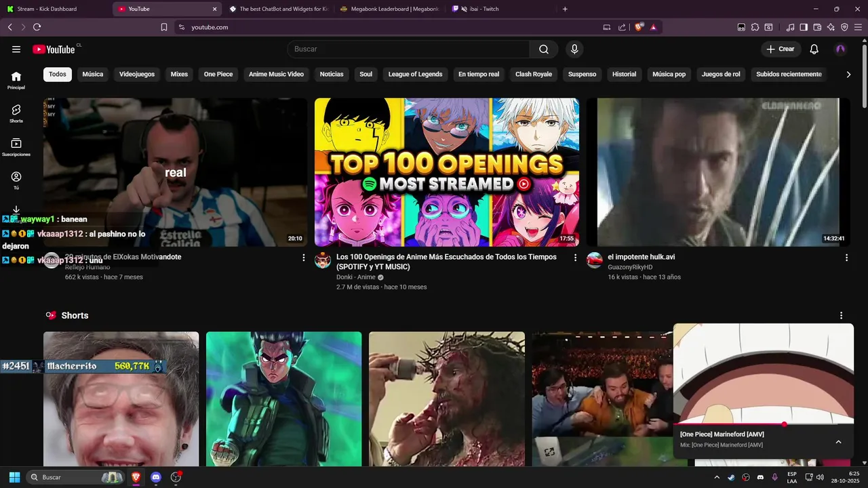Open Discord from the taskbar
The image size is (868, 488).
(156, 477)
